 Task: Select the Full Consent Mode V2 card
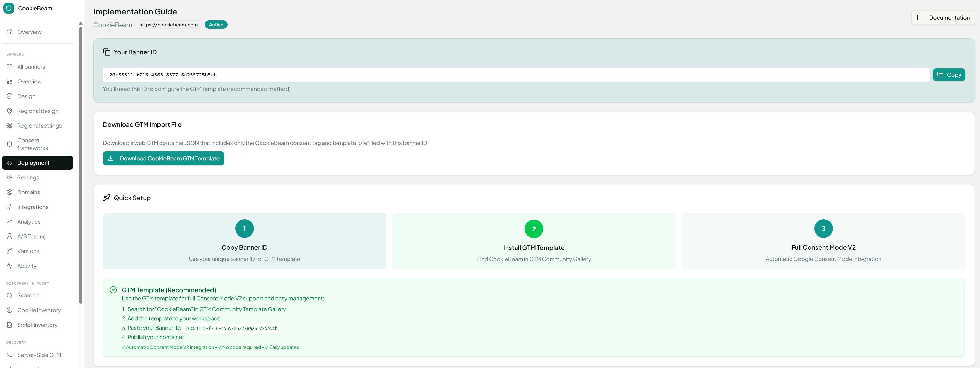823,241
